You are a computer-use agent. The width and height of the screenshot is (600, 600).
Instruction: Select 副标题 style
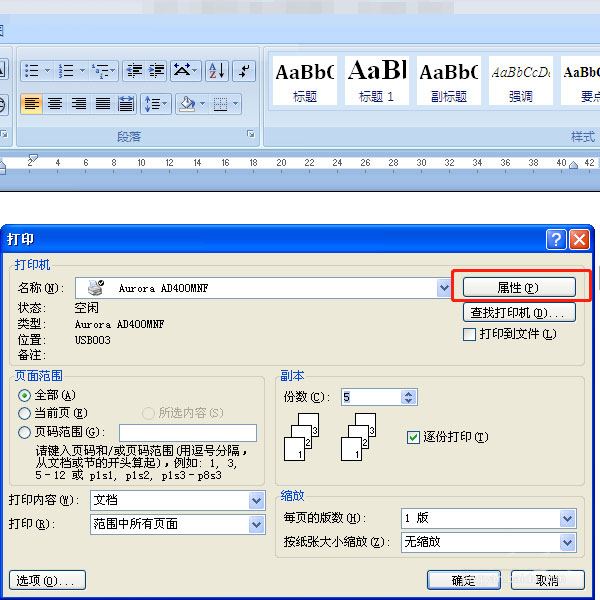[x=448, y=80]
